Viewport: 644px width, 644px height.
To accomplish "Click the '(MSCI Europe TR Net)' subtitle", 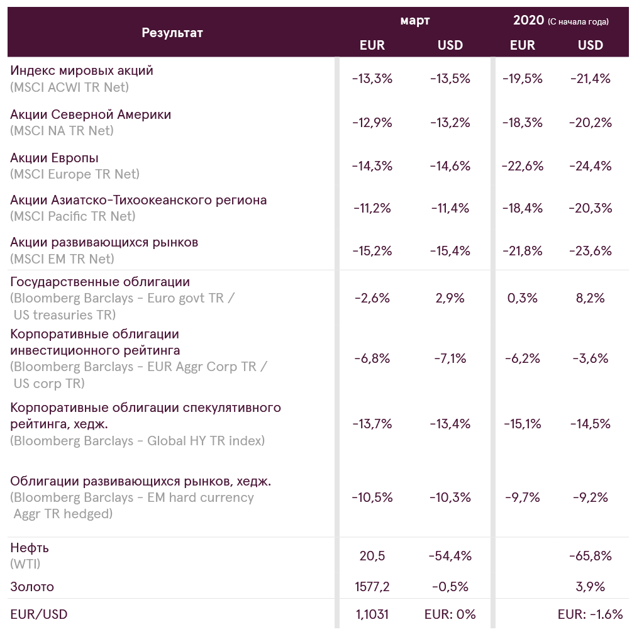I will (75, 174).
